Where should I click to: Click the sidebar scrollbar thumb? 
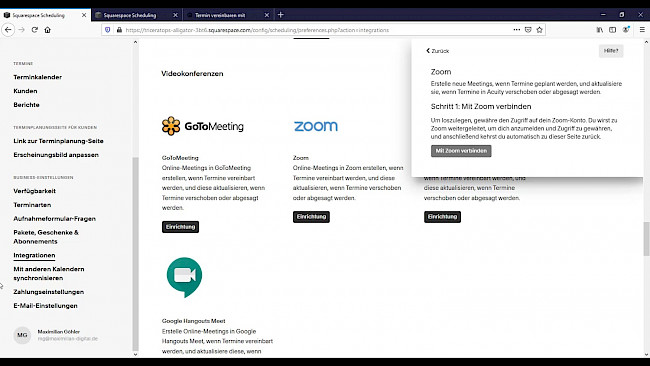pos(135,254)
